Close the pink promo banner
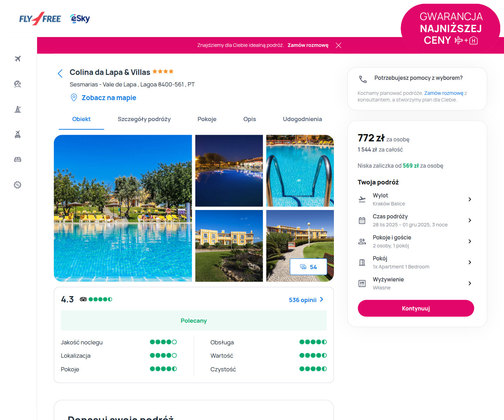Screen dimensions: 504x420 [x=338, y=45]
